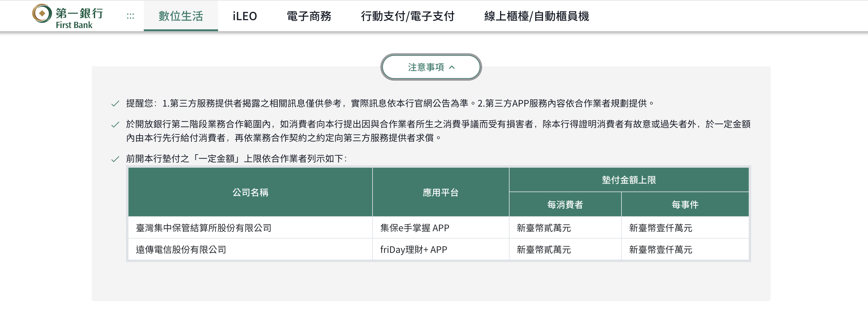Click the 公司名稱 column header
Image resolution: width=868 pixels, height=314 pixels.
click(x=250, y=192)
